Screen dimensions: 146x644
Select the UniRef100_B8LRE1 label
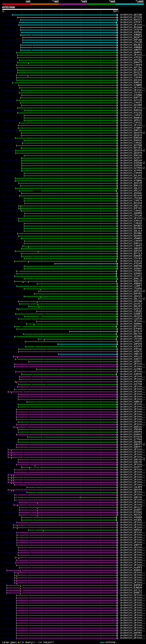(131, 45)
